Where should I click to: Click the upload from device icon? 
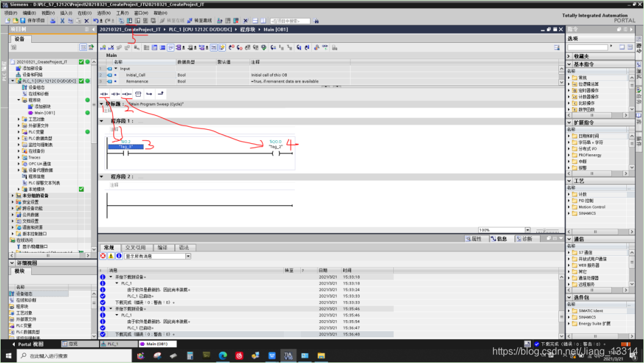(138, 21)
